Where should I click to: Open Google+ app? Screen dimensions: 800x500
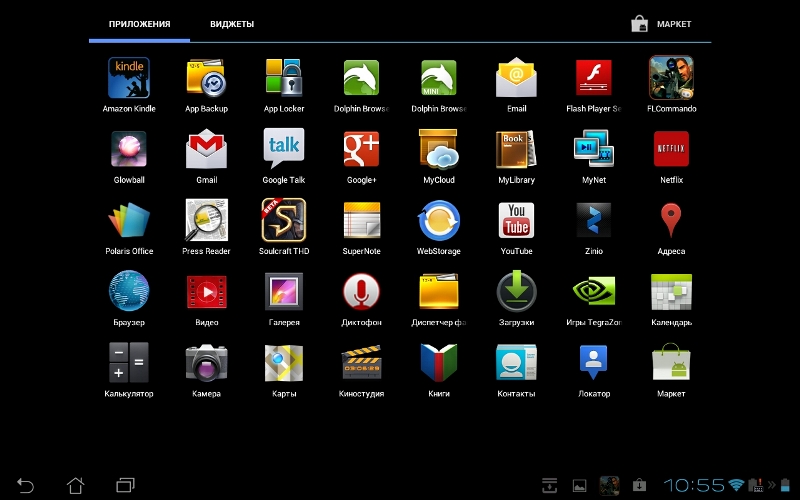click(x=361, y=149)
